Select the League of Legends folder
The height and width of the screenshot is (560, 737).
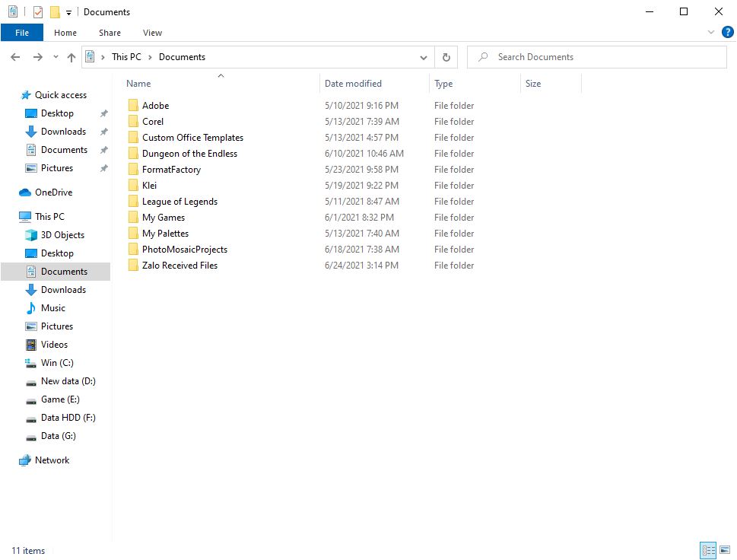tap(179, 202)
